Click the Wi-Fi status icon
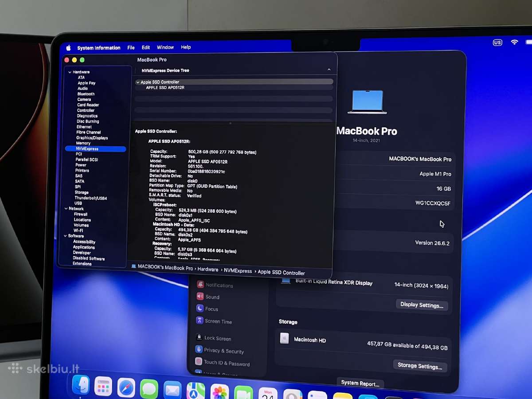The width and height of the screenshot is (532, 399). 514,42
